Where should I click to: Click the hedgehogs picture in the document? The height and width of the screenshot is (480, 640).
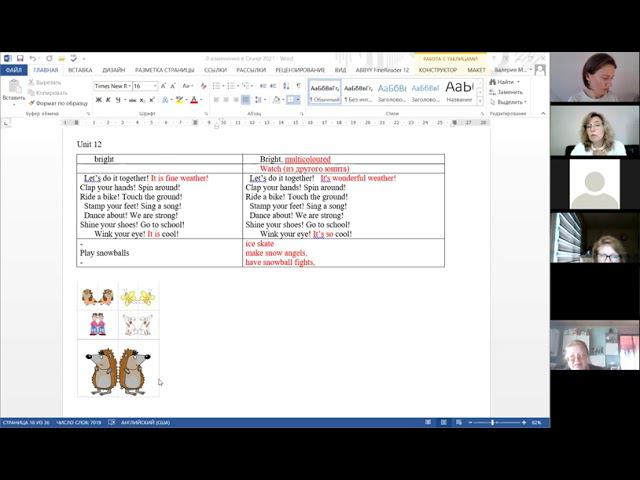click(x=118, y=371)
